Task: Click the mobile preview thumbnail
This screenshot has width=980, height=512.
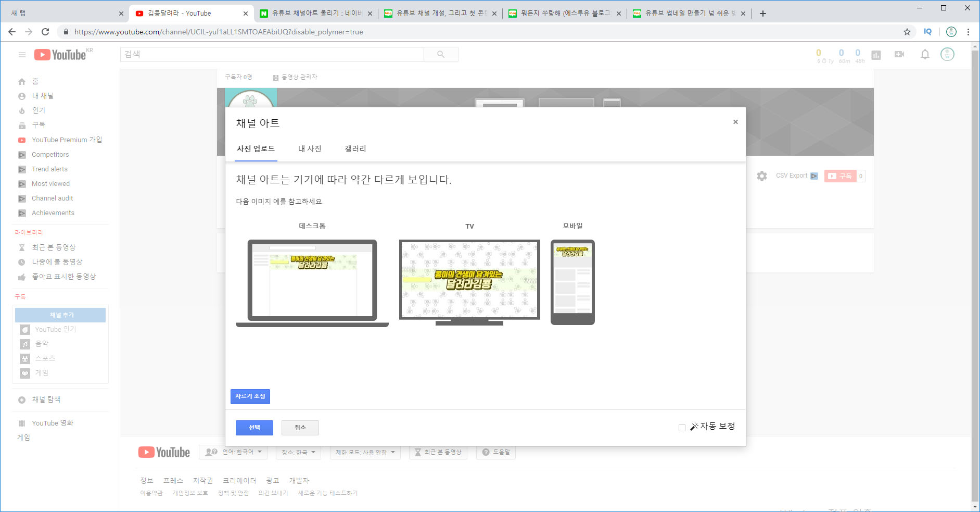Action: [x=572, y=282]
